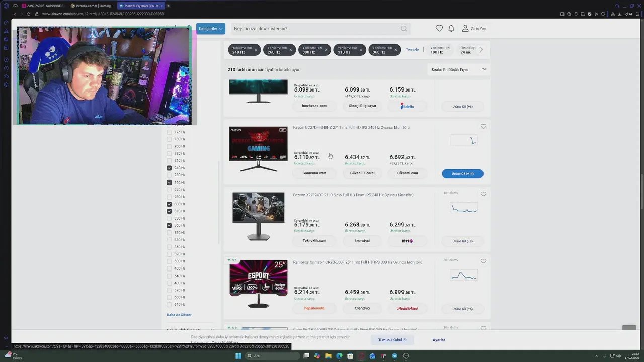
Task: Open MediaMarkt offer for Rampage Crimson
Action: click(x=408, y=308)
